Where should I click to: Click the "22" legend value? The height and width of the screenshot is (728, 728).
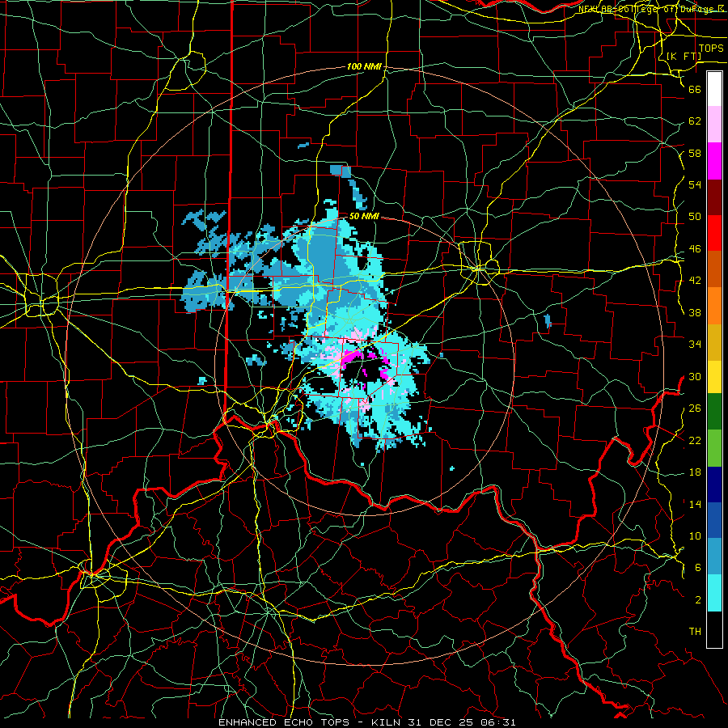695,440
